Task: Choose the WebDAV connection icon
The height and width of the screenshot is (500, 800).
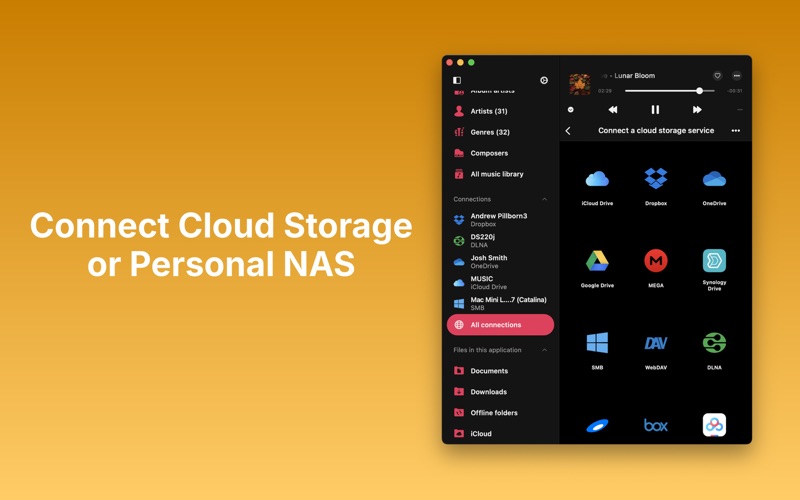Action: pos(656,343)
